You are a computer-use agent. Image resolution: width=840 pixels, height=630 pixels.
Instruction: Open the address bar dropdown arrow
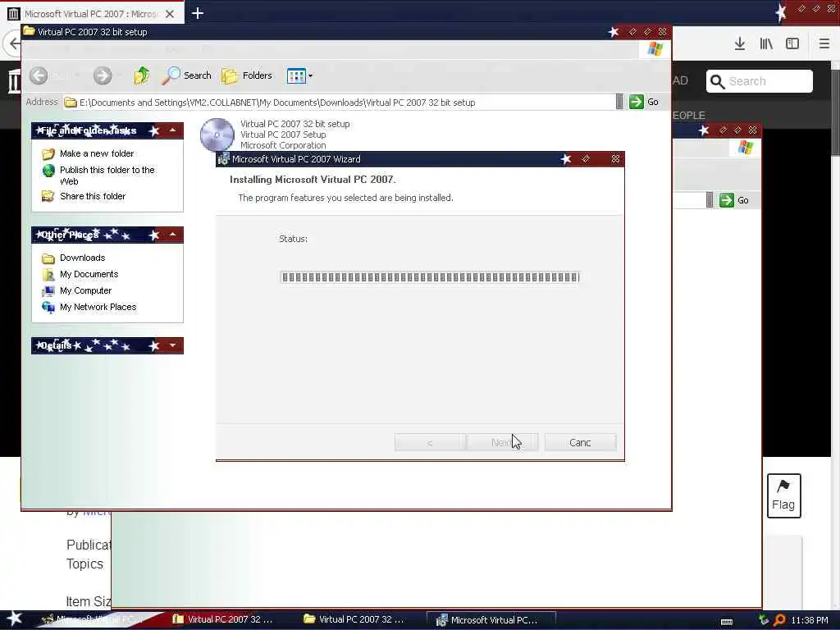point(619,102)
